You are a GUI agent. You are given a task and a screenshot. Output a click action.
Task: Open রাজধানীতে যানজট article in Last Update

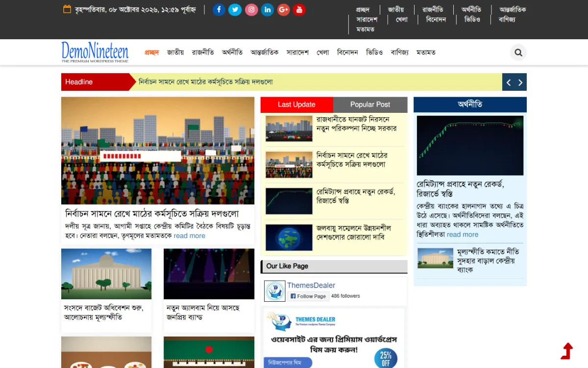357,124
